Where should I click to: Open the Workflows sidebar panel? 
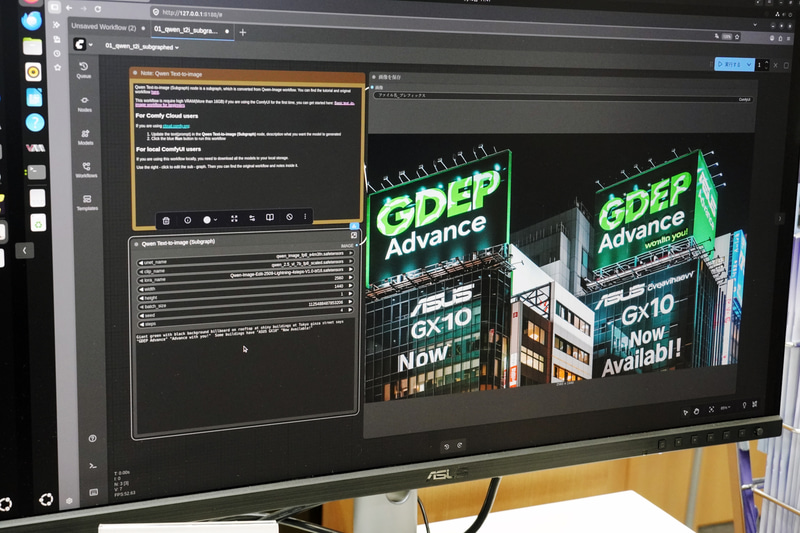click(86, 170)
